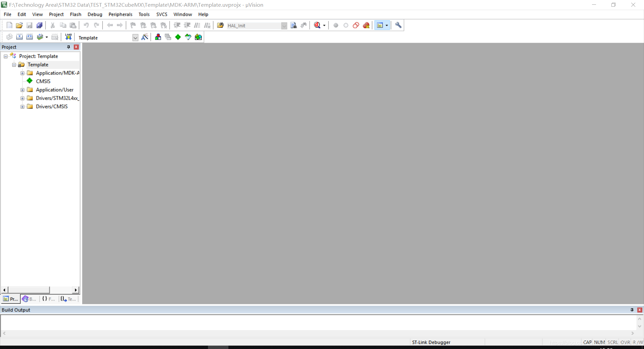Screen dimensions: 644x349
Task: Enable/disable breakpoint hollow circle icon
Action: tap(346, 25)
